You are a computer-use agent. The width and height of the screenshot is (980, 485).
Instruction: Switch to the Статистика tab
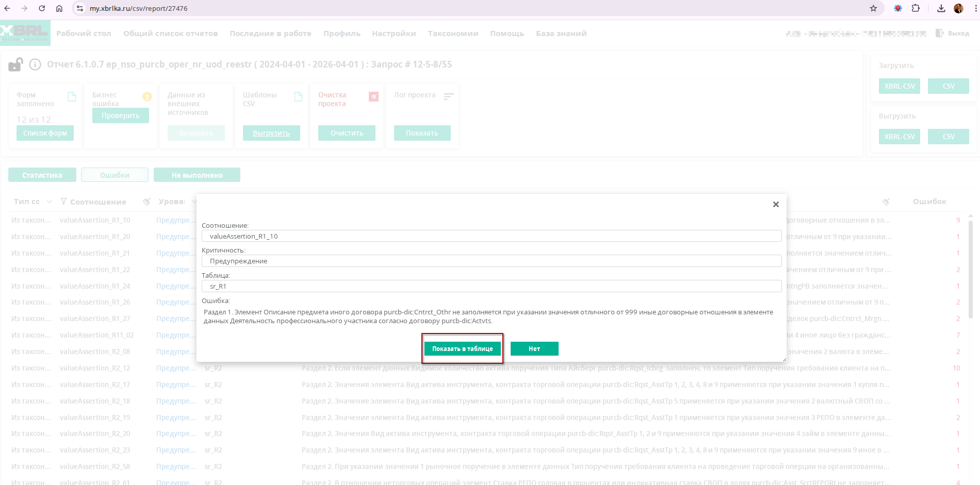point(42,175)
